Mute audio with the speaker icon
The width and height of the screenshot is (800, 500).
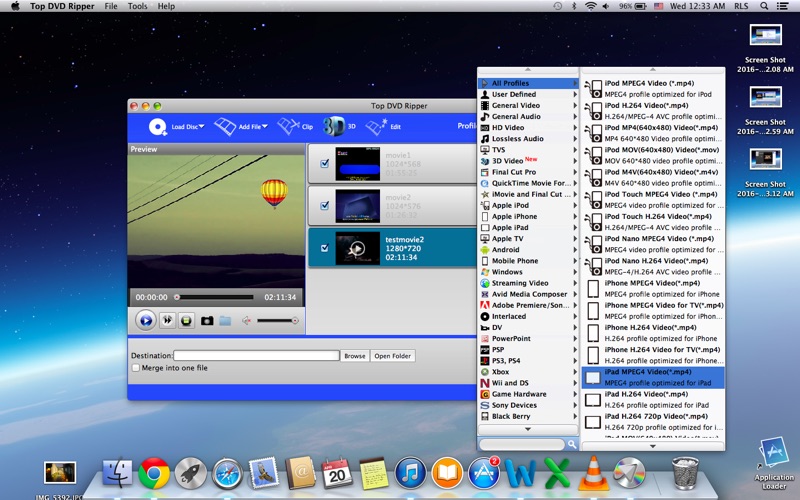point(247,320)
